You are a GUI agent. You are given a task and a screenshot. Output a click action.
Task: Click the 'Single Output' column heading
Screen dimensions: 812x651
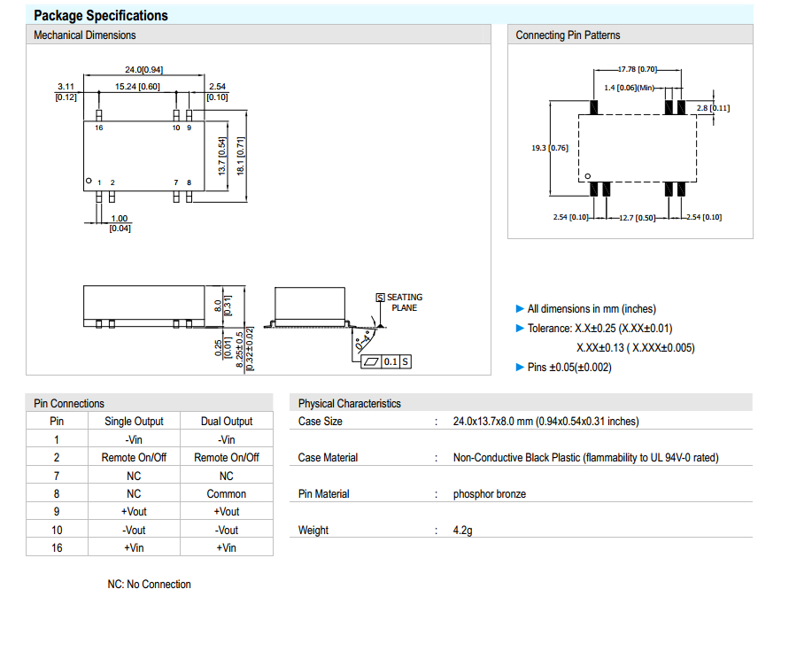click(x=134, y=422)
